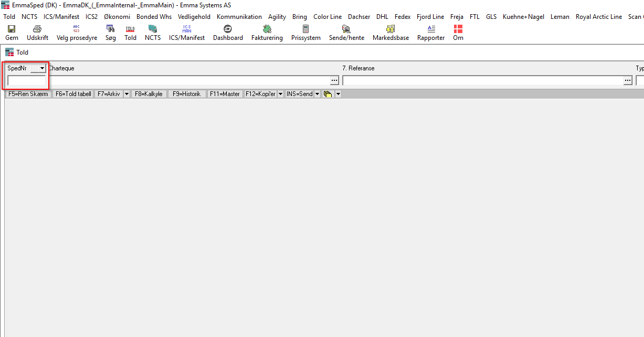Expand the F7=Arkiv dropdown arrow

pyautogui.click(x=126, y=94)
